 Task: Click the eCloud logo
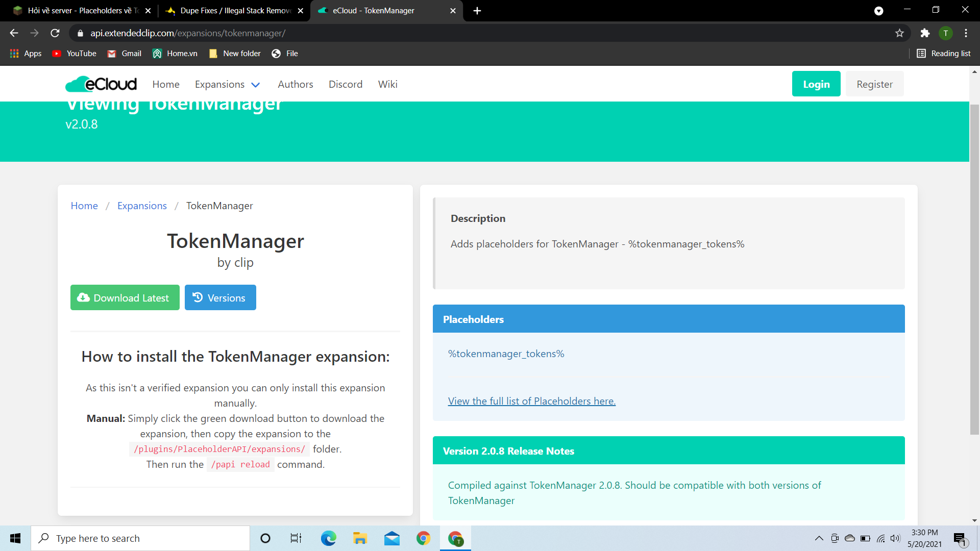(101, 84)
